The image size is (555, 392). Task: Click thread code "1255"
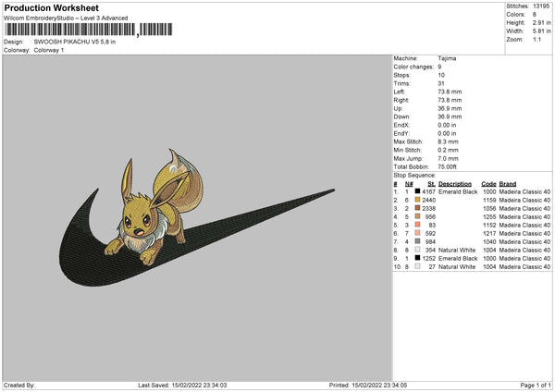click(x=489, y=217)
